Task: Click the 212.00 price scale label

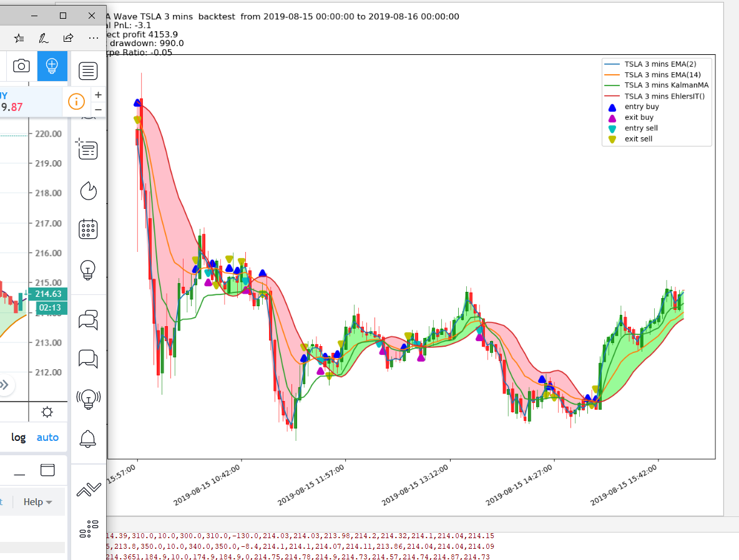Action: (x=49, y=372)
